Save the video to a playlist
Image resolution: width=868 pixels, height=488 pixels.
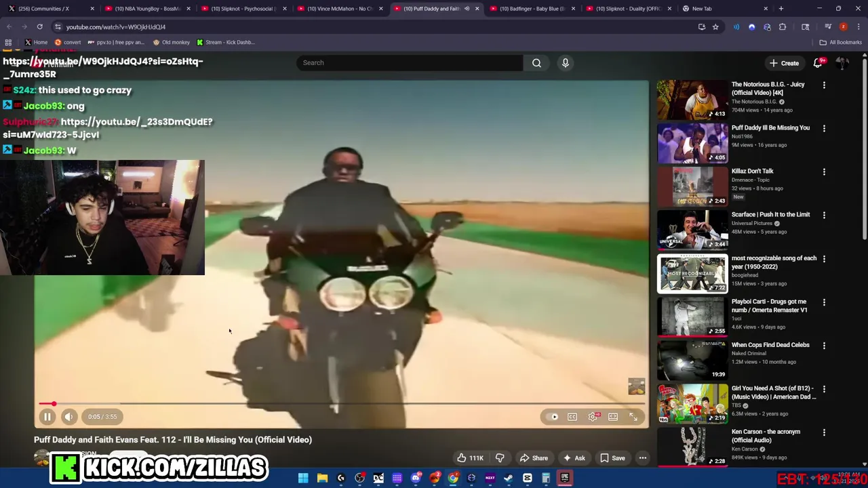[x=612, y=458]
